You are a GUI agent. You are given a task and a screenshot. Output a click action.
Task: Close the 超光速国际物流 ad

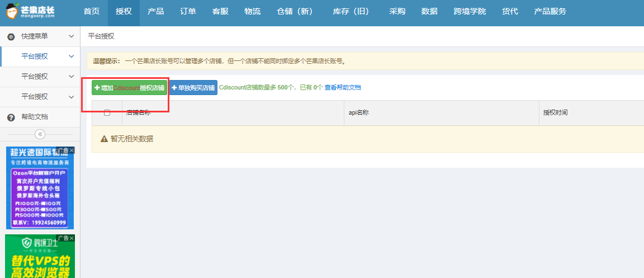point(72,150)
